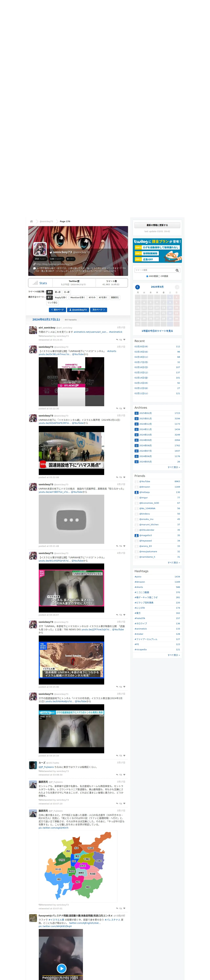Show all tweets with 全て filter
The image size is (210, 980).
(50, 297)
